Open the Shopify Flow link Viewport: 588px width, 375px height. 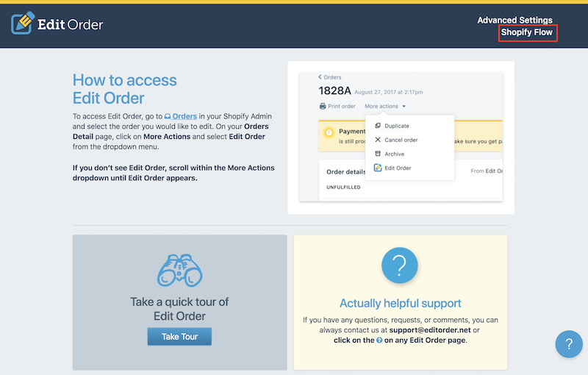click(526, 32)
